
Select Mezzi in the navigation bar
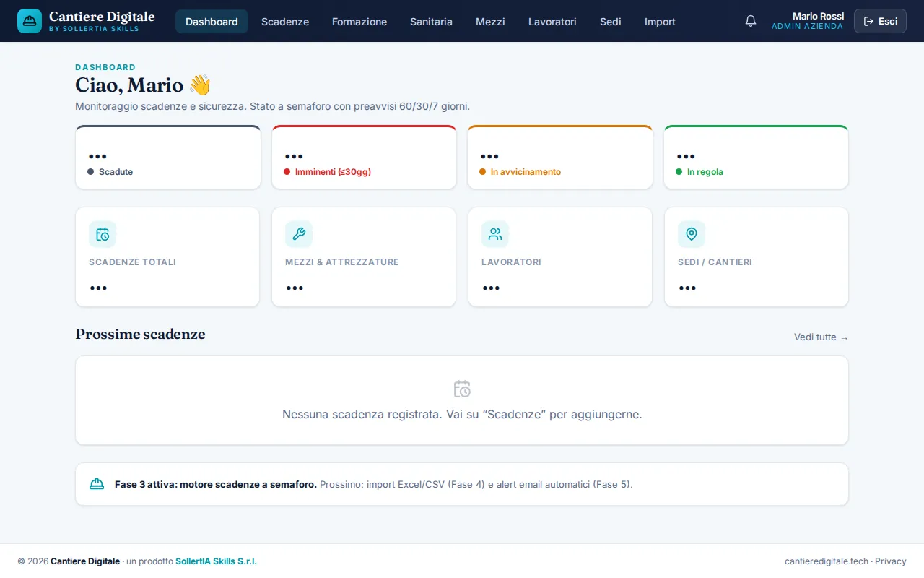pyautogui.click(x=490, y=22)
